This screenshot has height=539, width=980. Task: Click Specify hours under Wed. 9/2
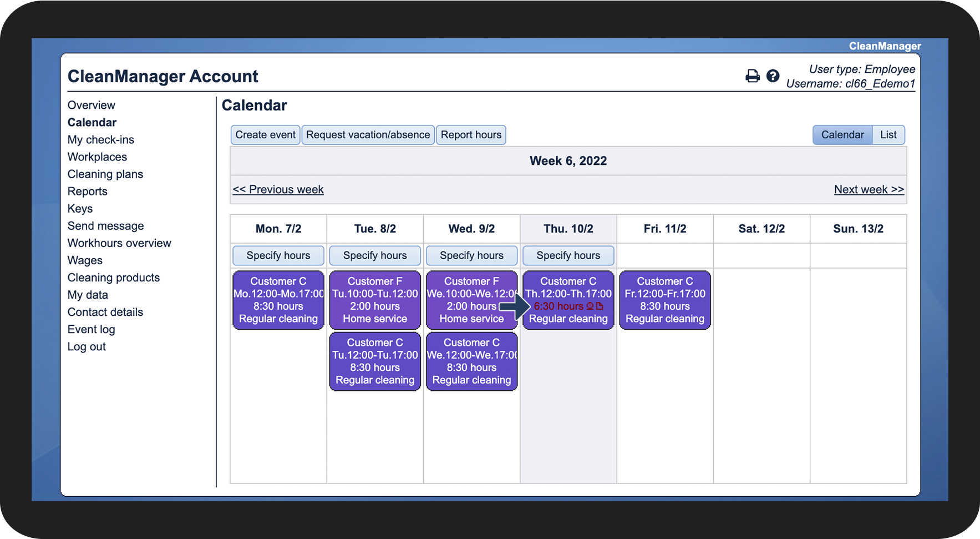coord(471,255)
